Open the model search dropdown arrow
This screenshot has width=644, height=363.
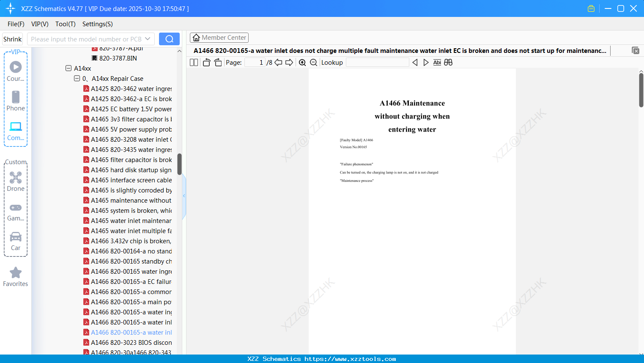(148, 39)
